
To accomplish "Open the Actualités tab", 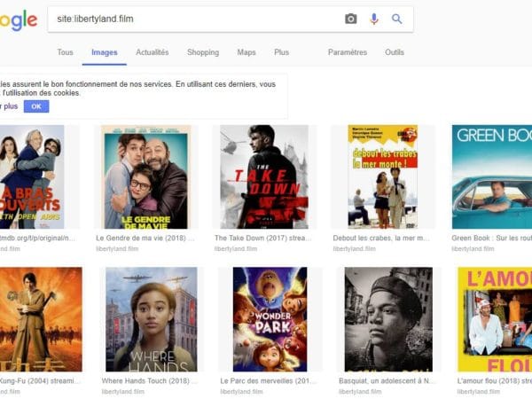I will (153, 52).
